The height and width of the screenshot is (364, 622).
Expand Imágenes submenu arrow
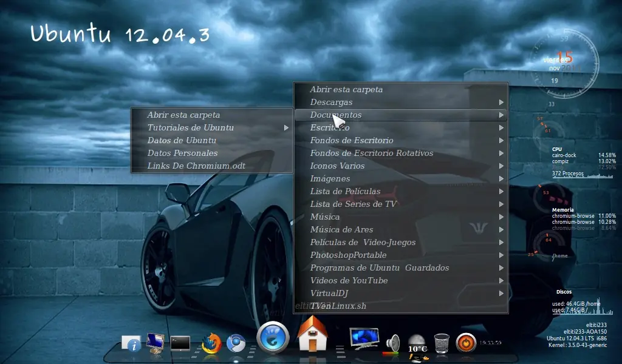click(x=501, y=178)
